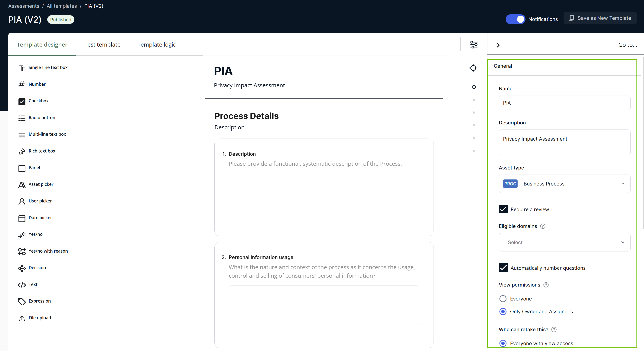Select the Radio button element

(x=42, y=117)
